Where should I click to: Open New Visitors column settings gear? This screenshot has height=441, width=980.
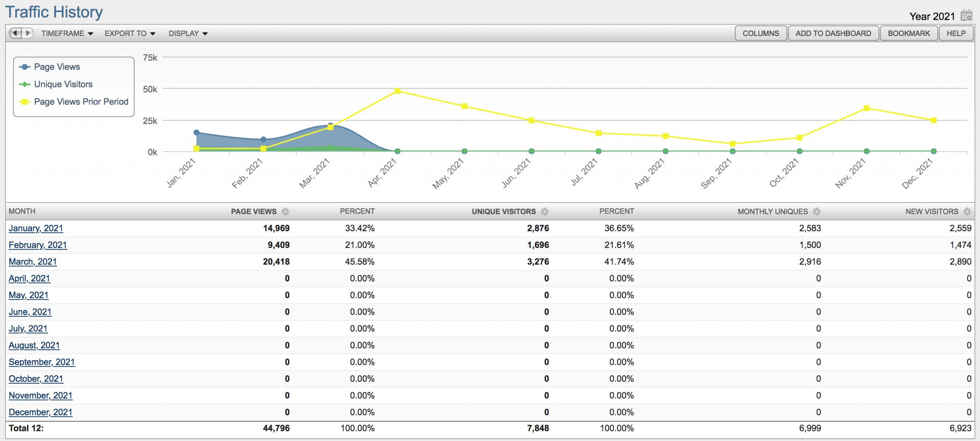pyautogui.click(x=967, y=211)
